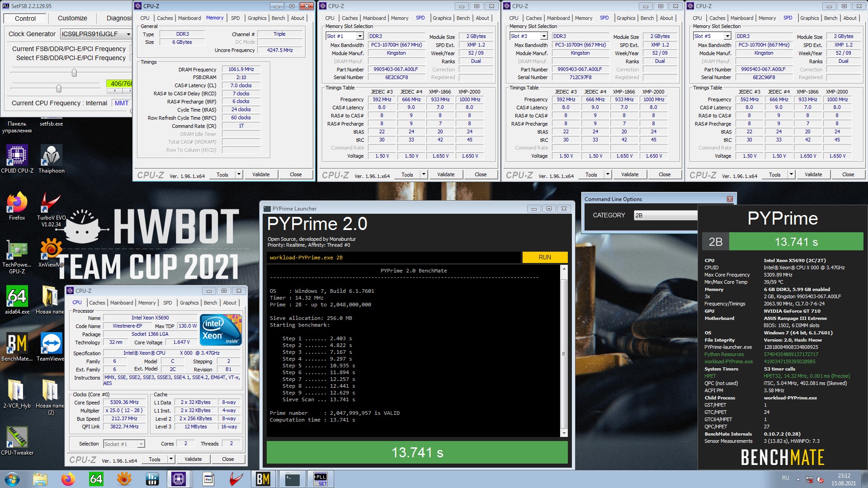Click Validate in Xeon X5690 CPU-Z window
868x488 pixels.
pyautogui.click(x=193, y=459)
